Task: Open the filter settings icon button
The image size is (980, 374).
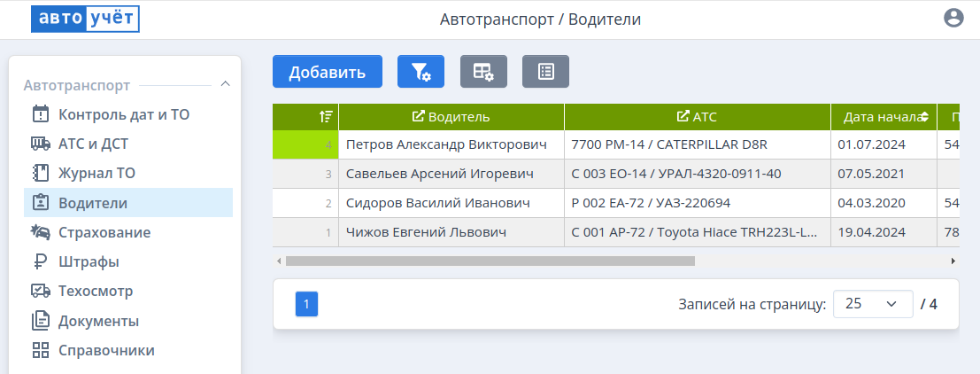Action: click(421, 72)
